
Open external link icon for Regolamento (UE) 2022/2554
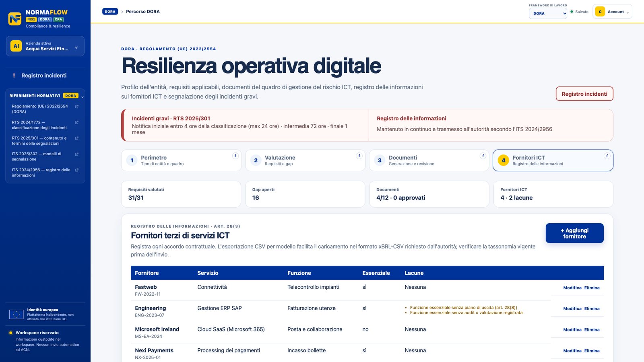tap(77, 107)
